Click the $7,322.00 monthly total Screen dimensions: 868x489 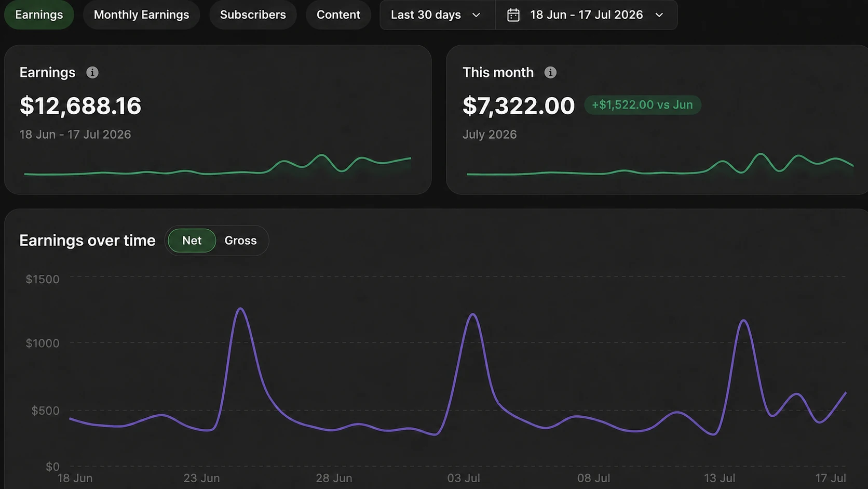click(519, 106)
